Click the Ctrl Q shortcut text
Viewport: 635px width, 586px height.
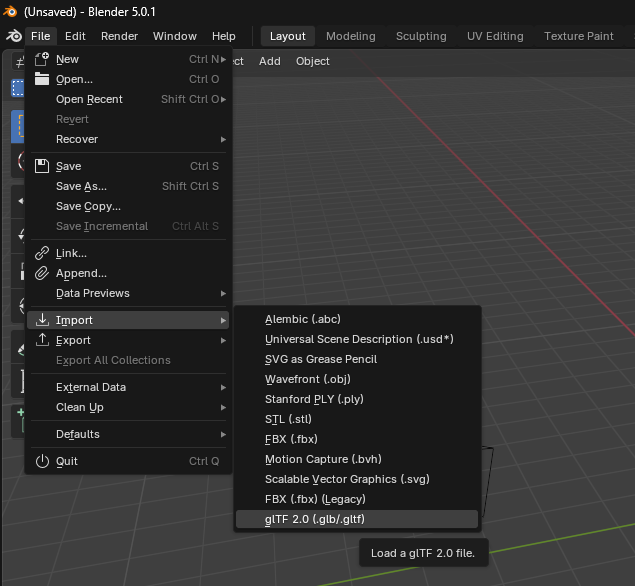point(204,461)
